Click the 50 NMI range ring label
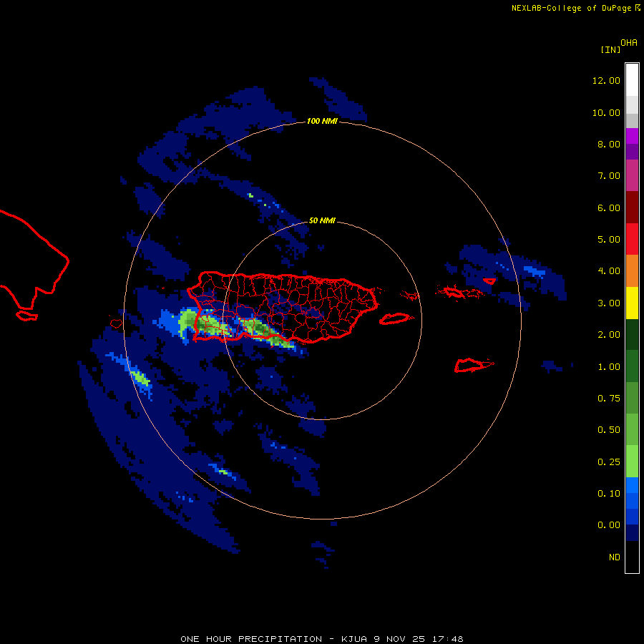 [322, 220]
